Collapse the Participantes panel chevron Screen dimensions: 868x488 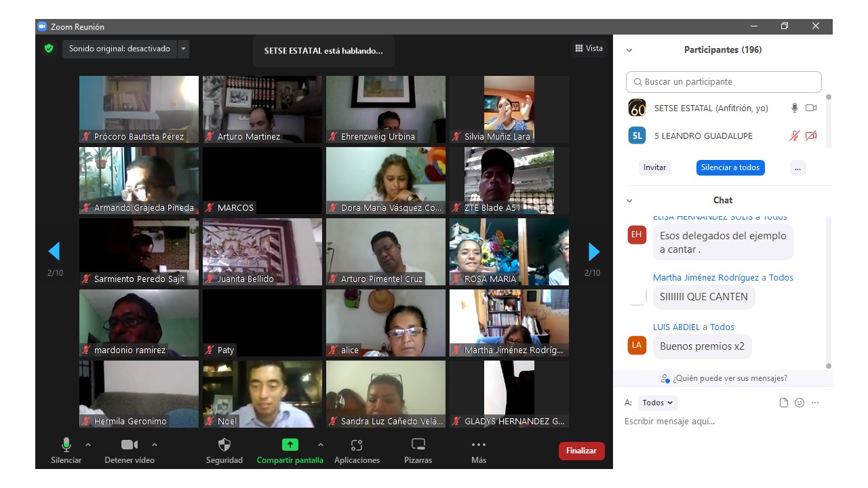tap(629, 50)
